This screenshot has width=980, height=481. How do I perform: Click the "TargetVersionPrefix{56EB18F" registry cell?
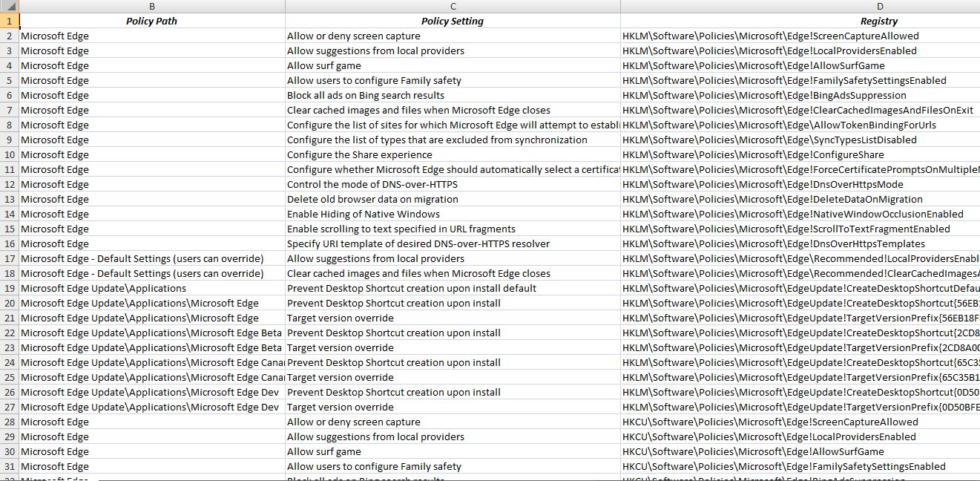[x=800, y=318]
